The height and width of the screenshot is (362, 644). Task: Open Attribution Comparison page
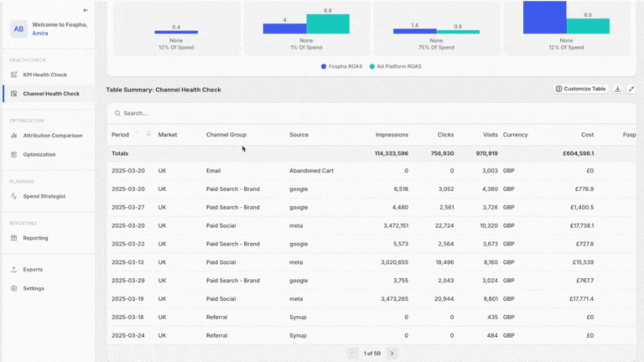53,136
